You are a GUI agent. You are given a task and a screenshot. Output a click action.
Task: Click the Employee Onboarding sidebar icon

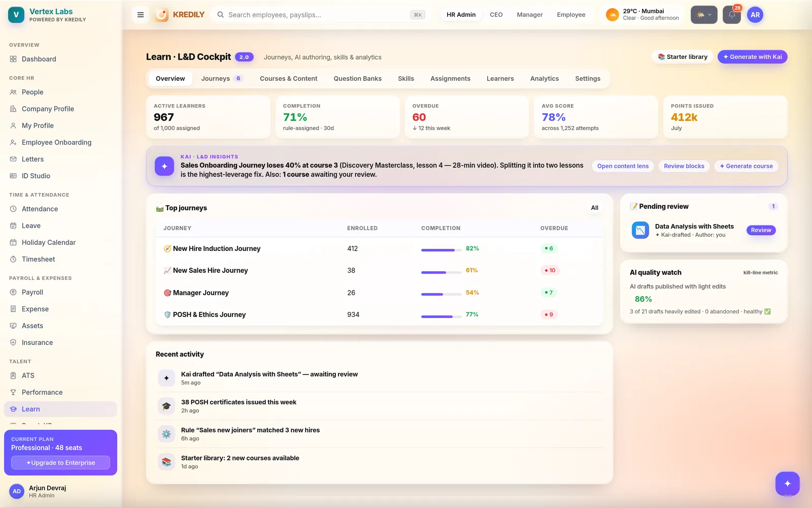[13, 142]
